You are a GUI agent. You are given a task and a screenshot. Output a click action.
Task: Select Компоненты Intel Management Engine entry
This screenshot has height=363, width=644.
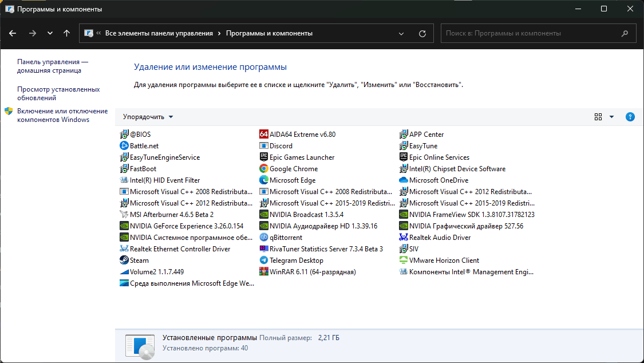tap(466, 272)
